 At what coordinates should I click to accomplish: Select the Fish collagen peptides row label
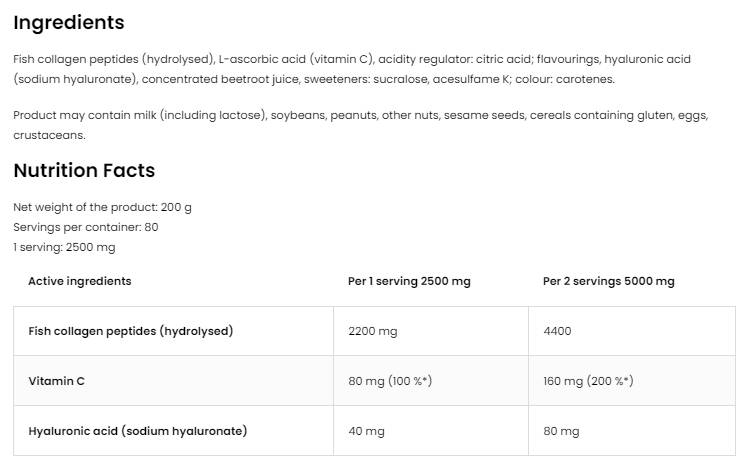pos(130,331)
